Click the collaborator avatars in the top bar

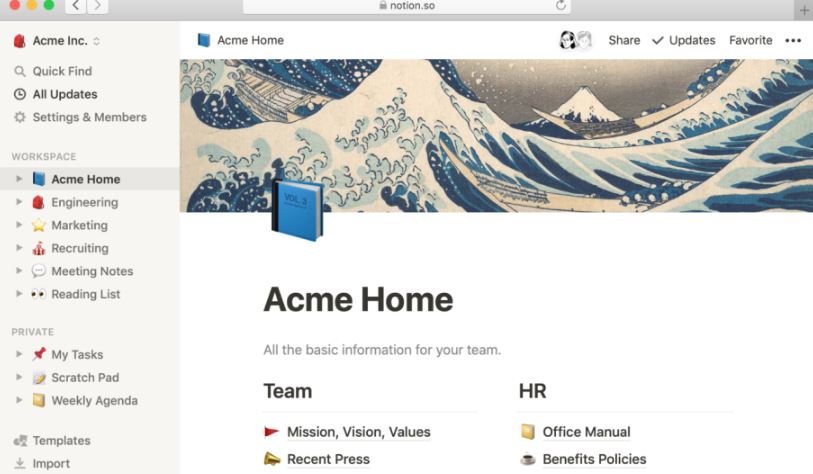tap(576, 40)
